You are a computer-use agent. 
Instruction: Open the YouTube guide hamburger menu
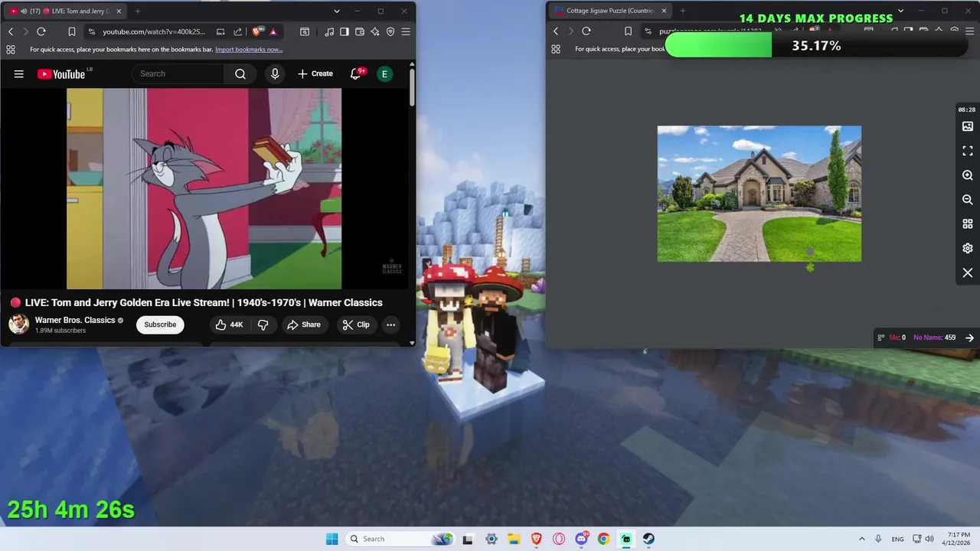tap(19, 73)
